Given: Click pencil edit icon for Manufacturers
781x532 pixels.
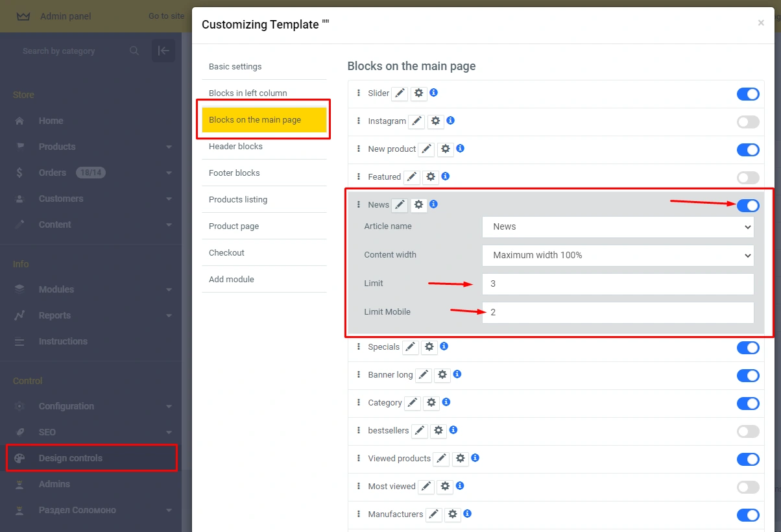Looking at the screenshot, I should pyautogui.click(x=434, y=514).
